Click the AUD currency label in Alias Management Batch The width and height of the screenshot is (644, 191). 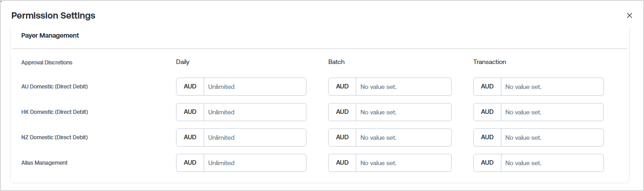[342, 162]
